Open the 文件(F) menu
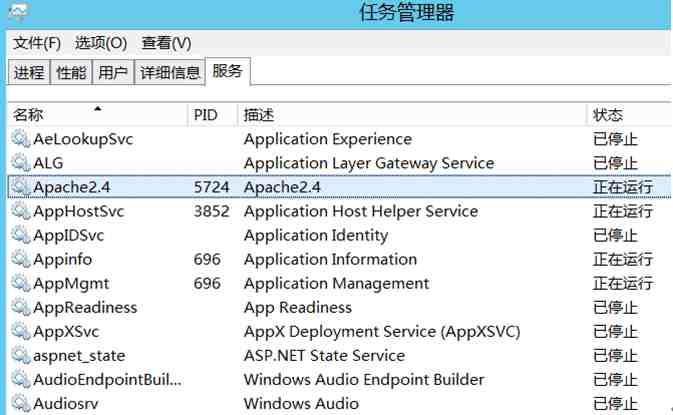Image resolution: width=673 pixels, height=415 pixels. (x=37, y=43)
